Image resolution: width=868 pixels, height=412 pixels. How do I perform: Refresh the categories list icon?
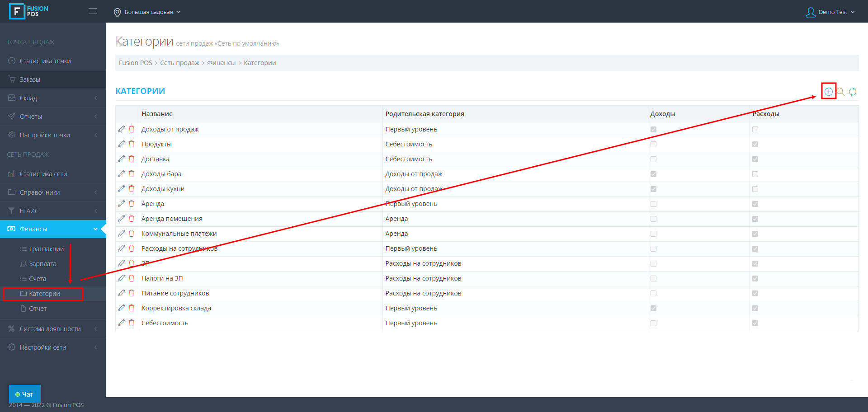pyautogui.click(x=853, y=92)
